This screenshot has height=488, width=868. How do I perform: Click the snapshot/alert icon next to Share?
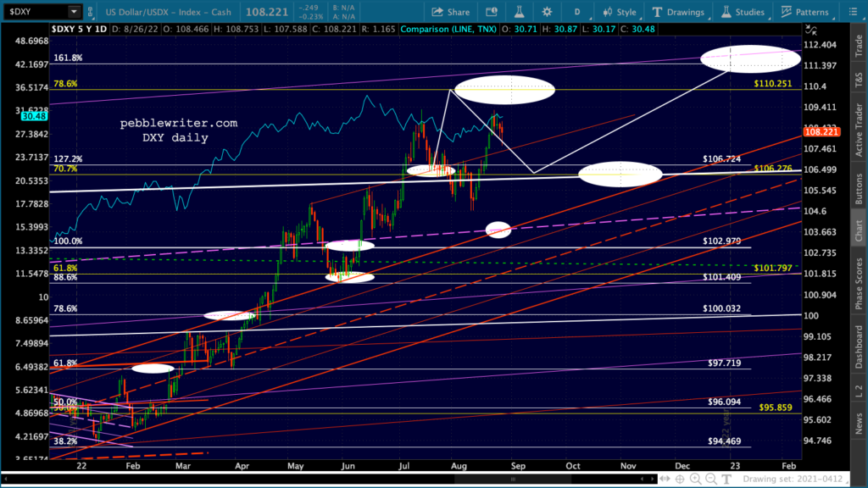point(491,12)
